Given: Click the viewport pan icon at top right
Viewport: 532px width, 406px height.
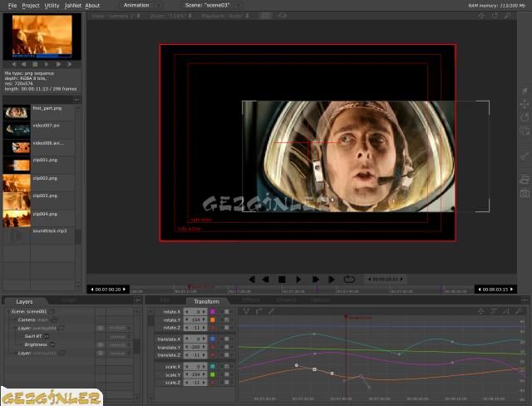Looking at the screenshot, I should pyautogui.click(x=481, y=16).
